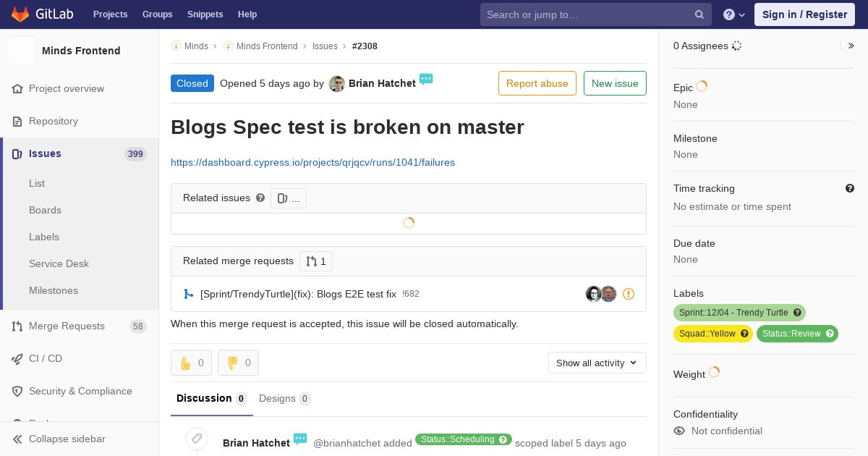Image resolution: width=868 pixels, height=456 pixels.
Task: Click the New issue button
Action: click(x=615, y=83)
